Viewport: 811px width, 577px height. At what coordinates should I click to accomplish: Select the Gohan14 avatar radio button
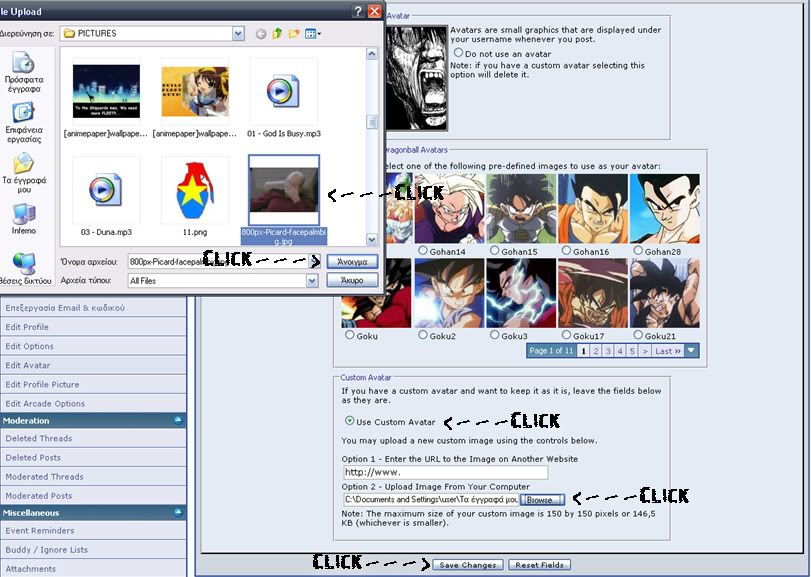[x=423, y=251]
